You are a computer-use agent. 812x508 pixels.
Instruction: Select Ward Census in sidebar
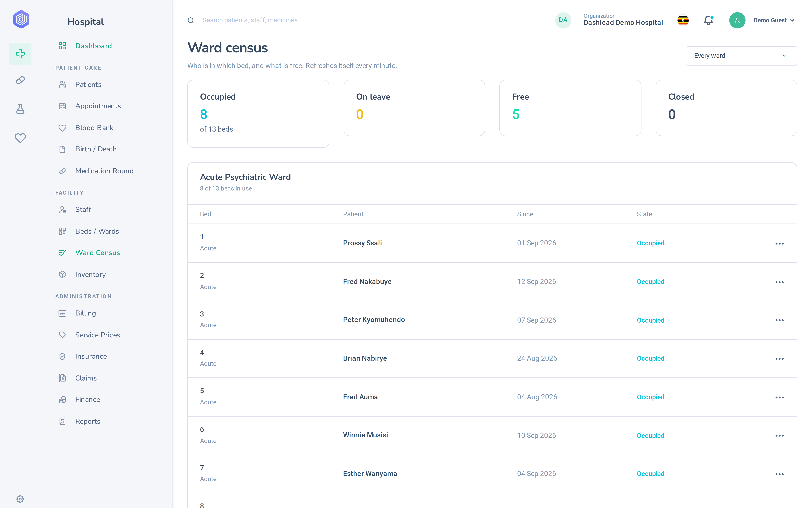pos(97,253)
